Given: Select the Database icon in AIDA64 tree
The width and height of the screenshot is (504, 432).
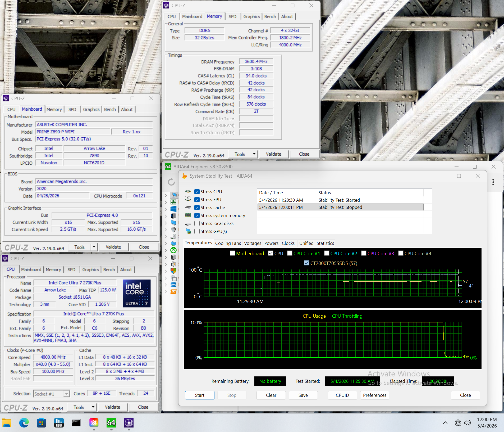Looking at the screenshot, I should pos(173,285).
